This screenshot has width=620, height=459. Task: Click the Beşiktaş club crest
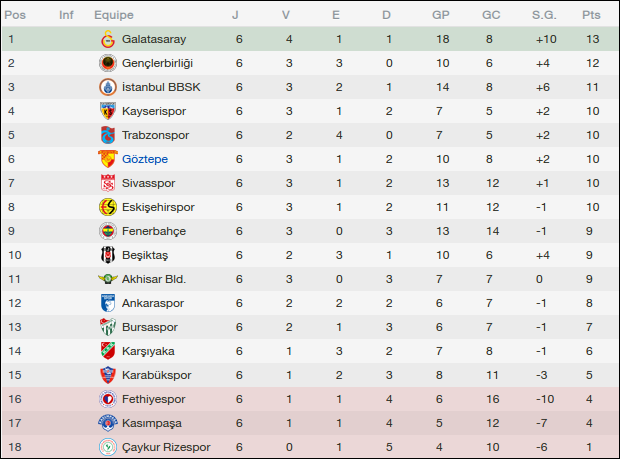[x=107, y=255]
